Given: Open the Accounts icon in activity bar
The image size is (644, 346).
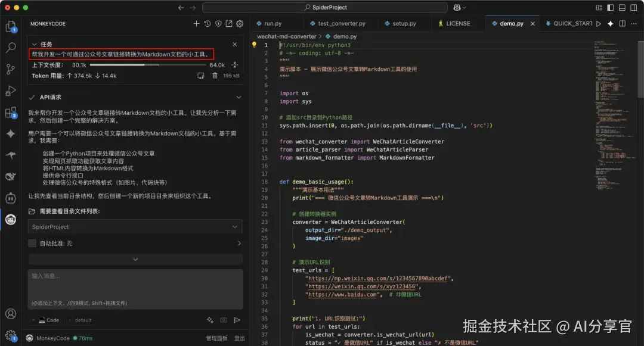Looking at the screenshot, I should 11,314.
